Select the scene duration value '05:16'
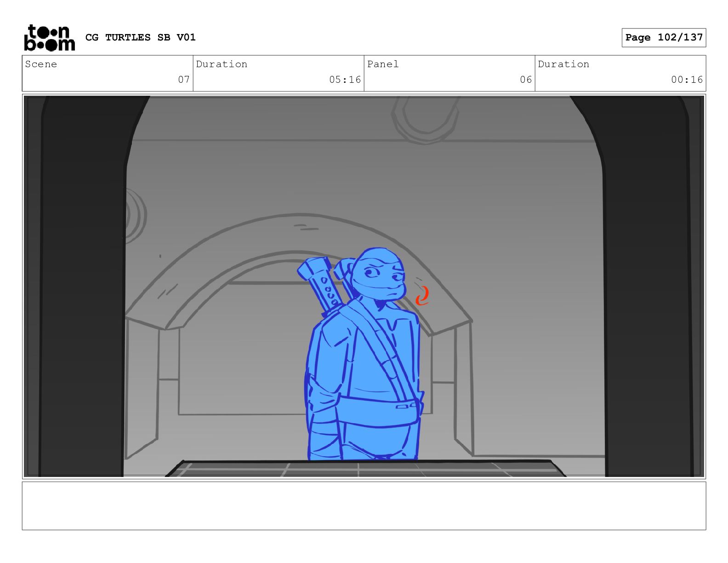The width and height of the screenshot is (728, 563). [x=345, y=80]
